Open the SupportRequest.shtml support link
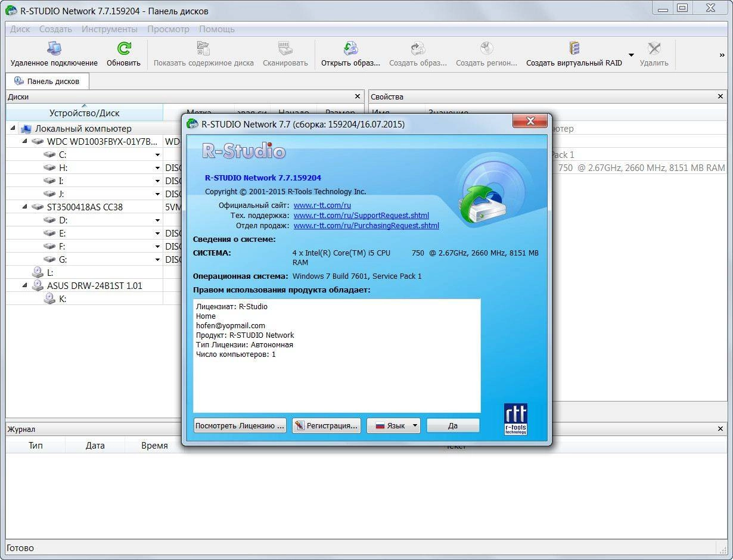 pyautogui.click(x=361, y=216)
